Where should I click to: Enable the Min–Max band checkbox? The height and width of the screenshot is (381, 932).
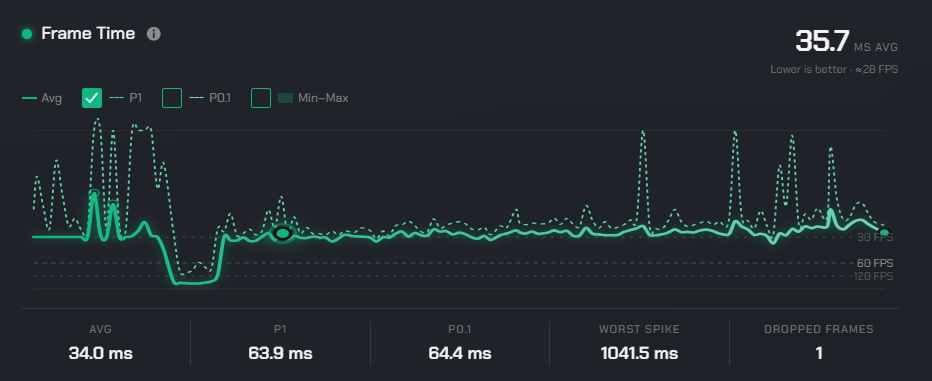[x=261, y=98]
